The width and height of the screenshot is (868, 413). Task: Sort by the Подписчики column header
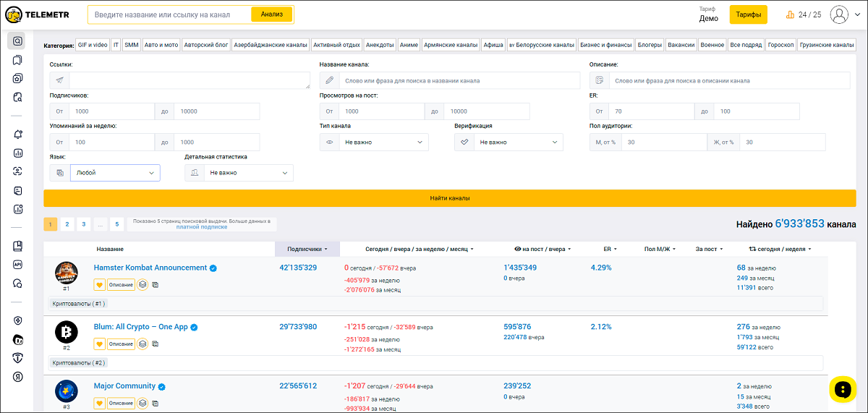coord(307,249)
